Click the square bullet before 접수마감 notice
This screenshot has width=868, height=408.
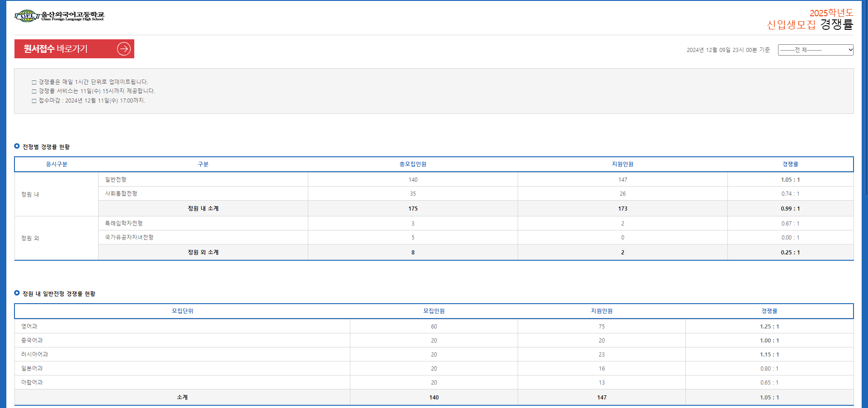pos(34,101)
